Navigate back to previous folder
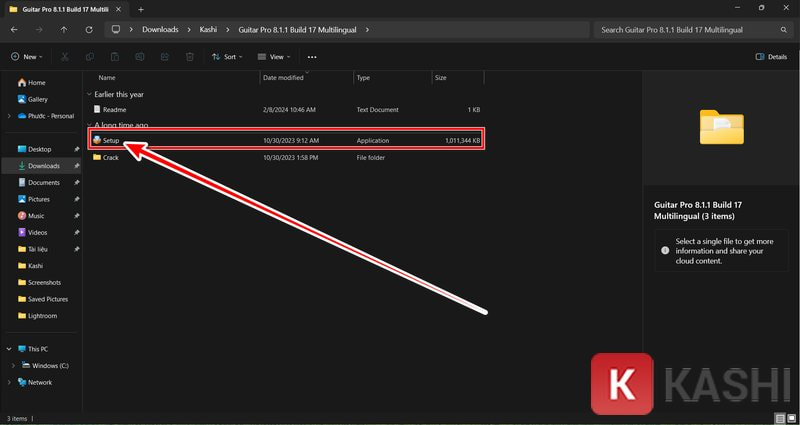This screenshot has width=800, height=425. 14,30
